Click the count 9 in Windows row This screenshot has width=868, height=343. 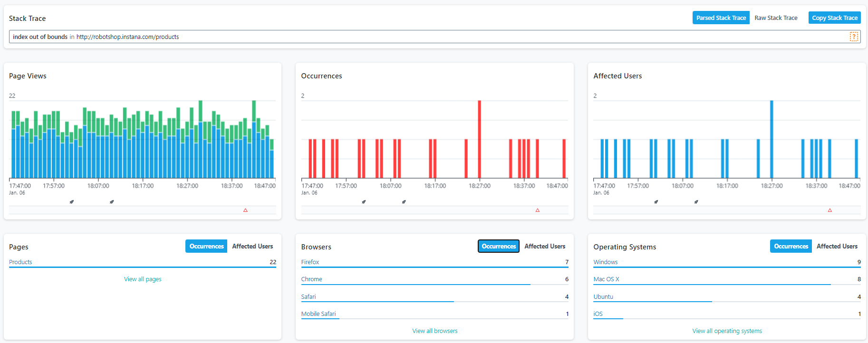pos(859,262)
